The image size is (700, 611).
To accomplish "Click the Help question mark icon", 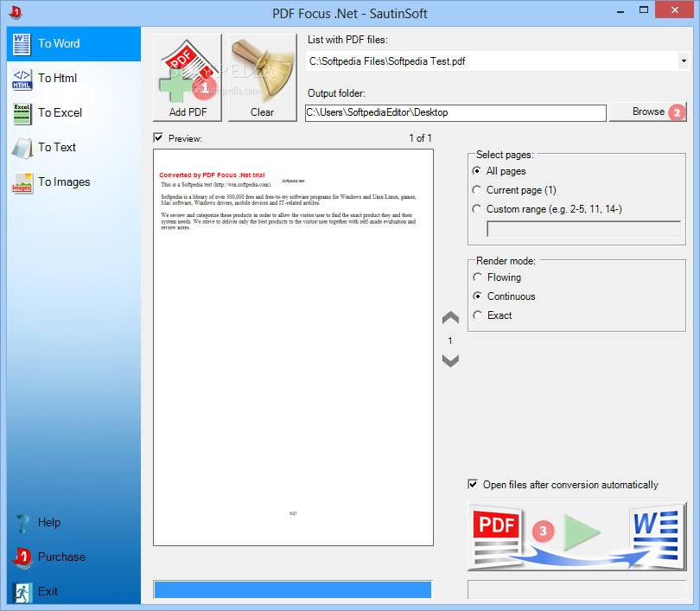I will [22, 523].
